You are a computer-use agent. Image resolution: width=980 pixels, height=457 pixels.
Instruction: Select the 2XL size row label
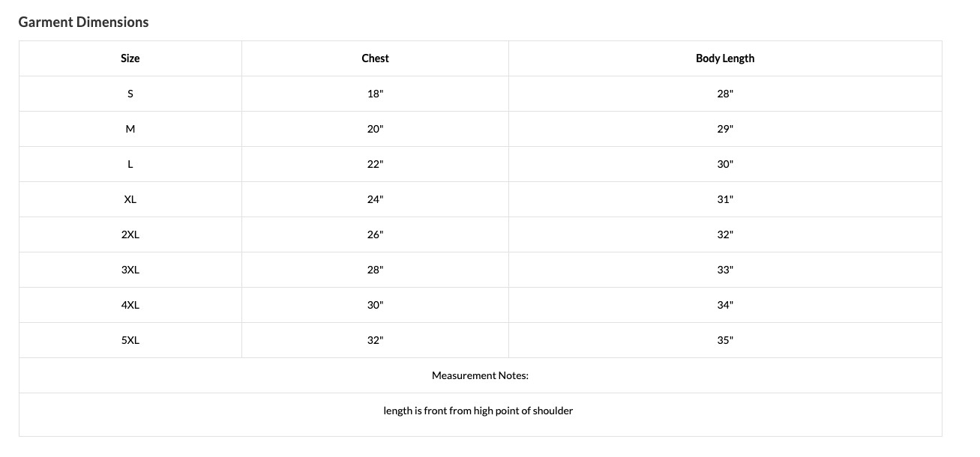pos(130,234)
